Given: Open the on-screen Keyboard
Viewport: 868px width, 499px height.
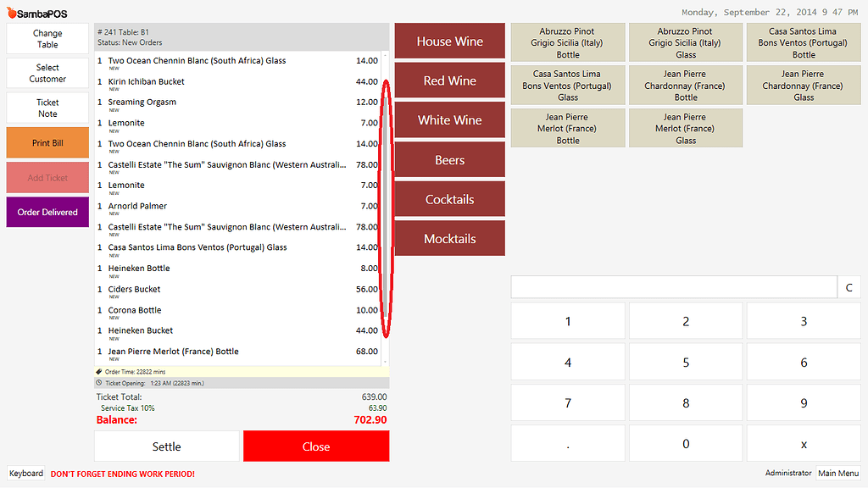Looking at the screenshot, I should (x=25, y=474).
